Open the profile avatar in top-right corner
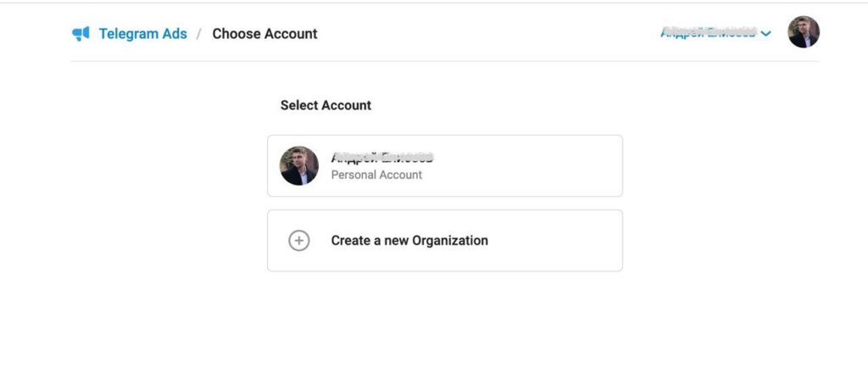This screenshot has height=379, width=868. pyautogui.click(x=804, y=31)
